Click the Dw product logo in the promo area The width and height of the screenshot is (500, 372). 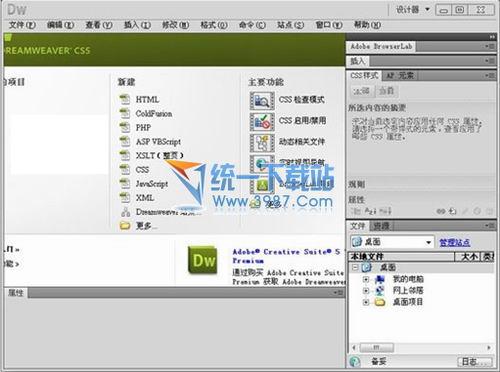coord(202,261)
